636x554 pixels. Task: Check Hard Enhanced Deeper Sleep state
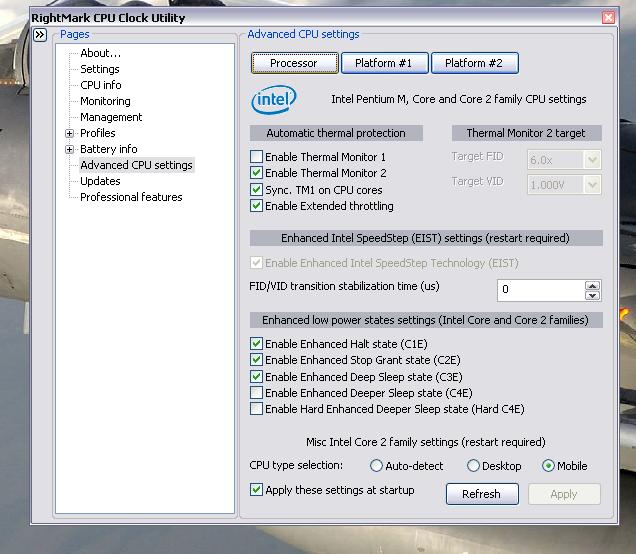256,409
